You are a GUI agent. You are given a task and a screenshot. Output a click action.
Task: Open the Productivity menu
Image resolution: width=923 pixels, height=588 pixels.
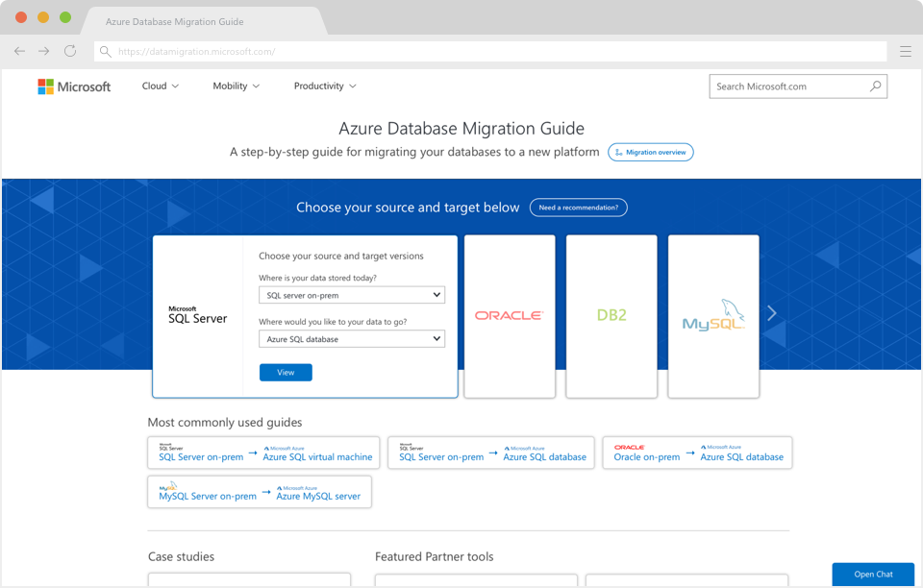(325, 86)
